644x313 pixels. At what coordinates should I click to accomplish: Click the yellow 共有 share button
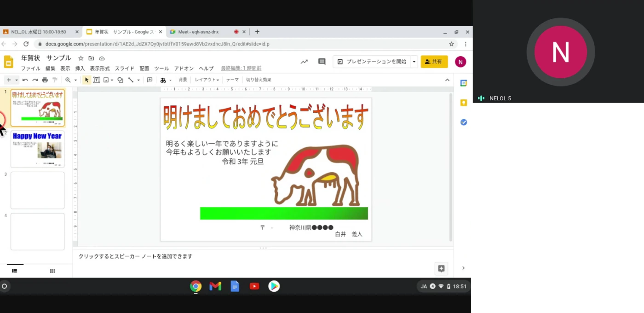tap(434, 62)
